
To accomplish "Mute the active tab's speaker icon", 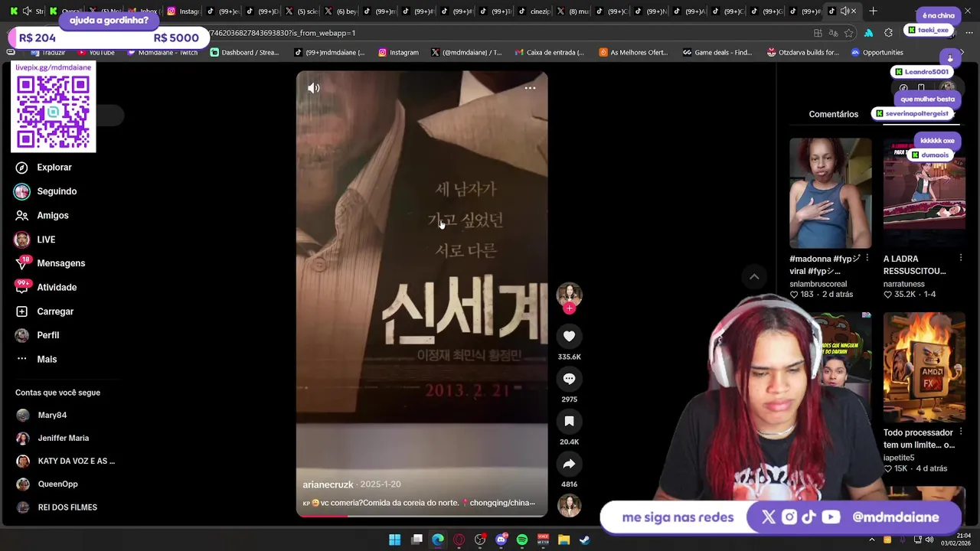I will [844, 11].
